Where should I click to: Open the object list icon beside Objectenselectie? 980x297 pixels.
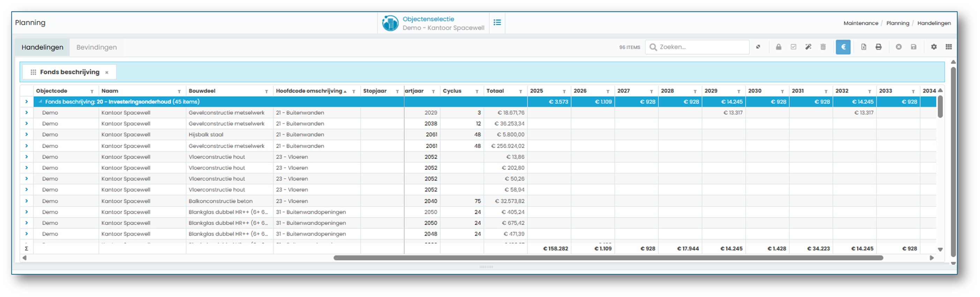(x=497, y=22)
